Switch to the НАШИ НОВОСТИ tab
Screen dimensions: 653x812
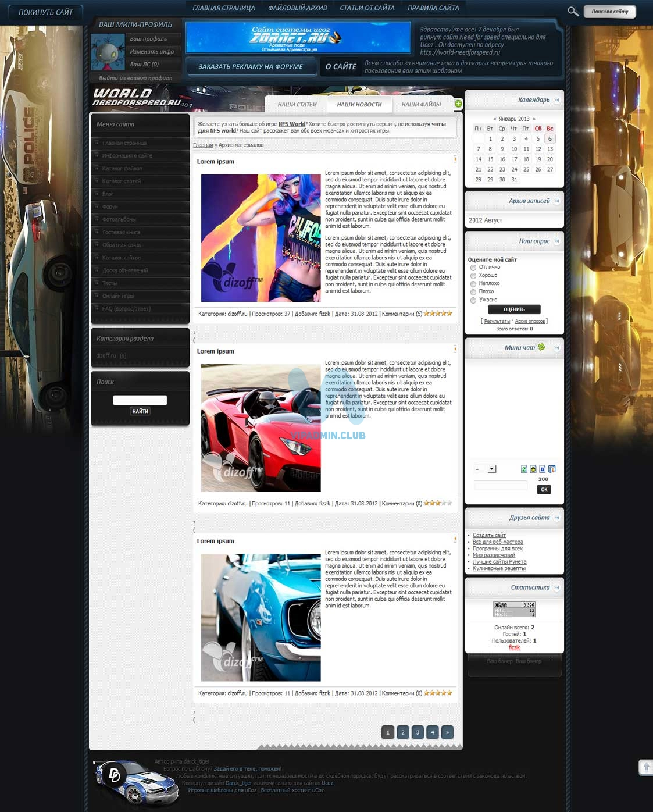(359, 104)
